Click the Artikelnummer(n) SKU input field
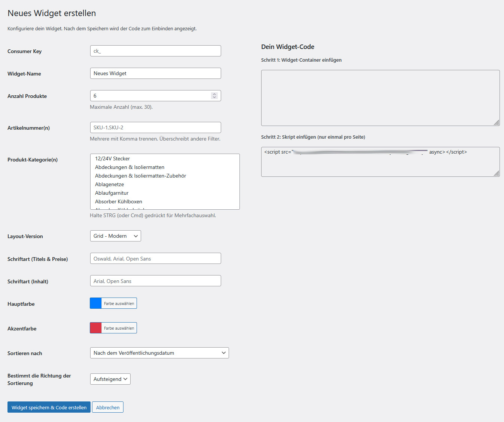This screenshot has width=504, height=422. pos(155,127)
